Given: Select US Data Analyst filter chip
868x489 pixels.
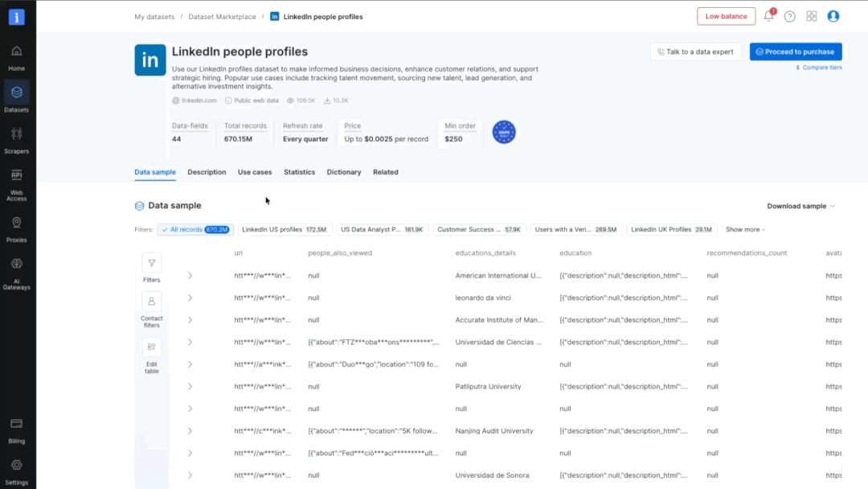Looking at the screenshot, I should point(382,229).
